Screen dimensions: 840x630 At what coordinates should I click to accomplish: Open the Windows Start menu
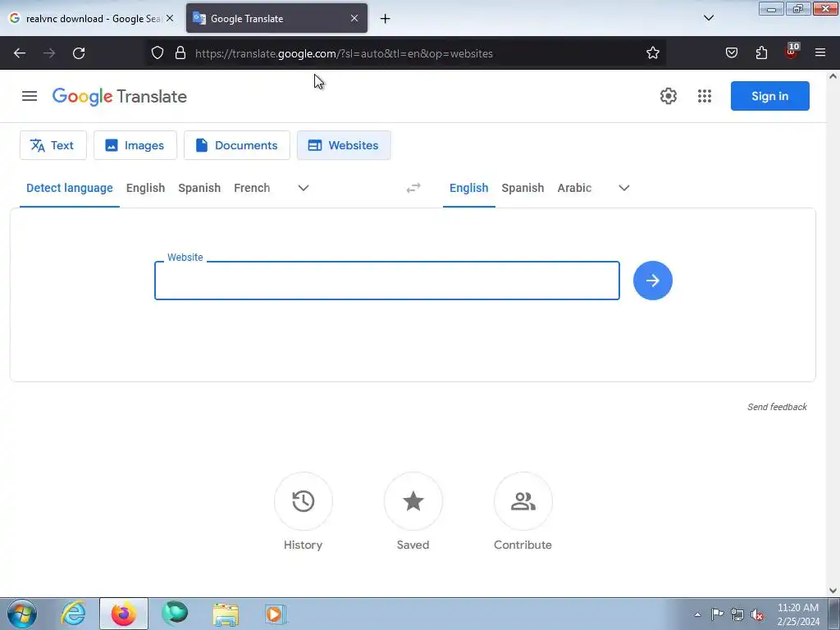click(x=22, y=614)
